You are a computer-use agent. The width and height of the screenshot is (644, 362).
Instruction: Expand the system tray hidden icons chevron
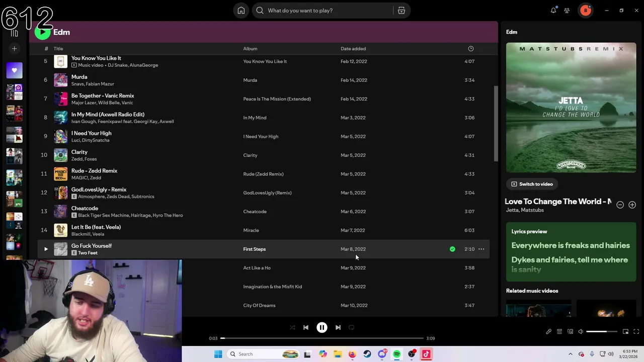click(571, 354)
